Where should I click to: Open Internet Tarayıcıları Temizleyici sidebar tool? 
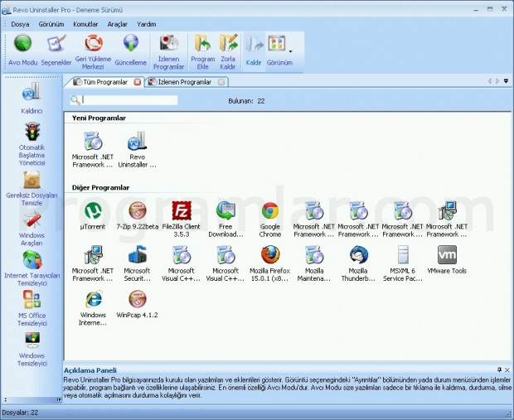tap(32, 269)
